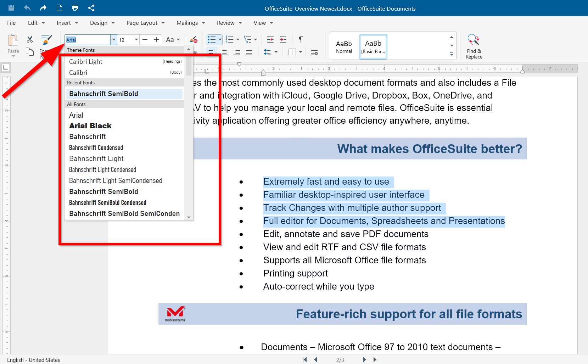Toggle align left
The width and height of the screenshot is (588, 364).
(x=212, y=52)
